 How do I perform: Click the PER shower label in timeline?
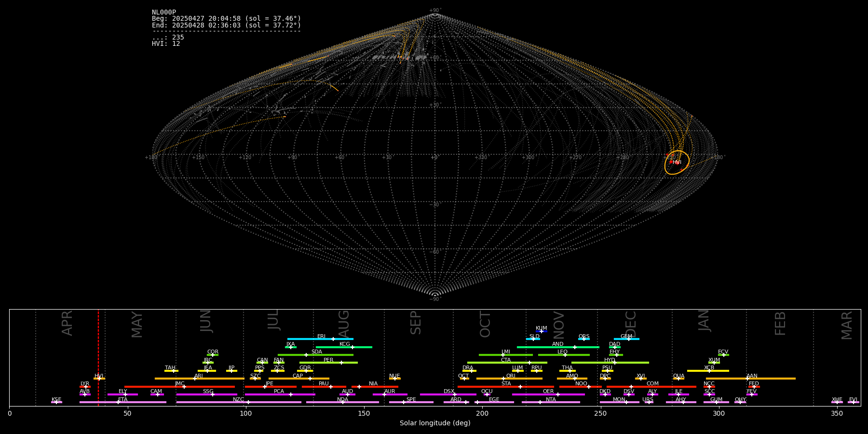coord(328,360)
